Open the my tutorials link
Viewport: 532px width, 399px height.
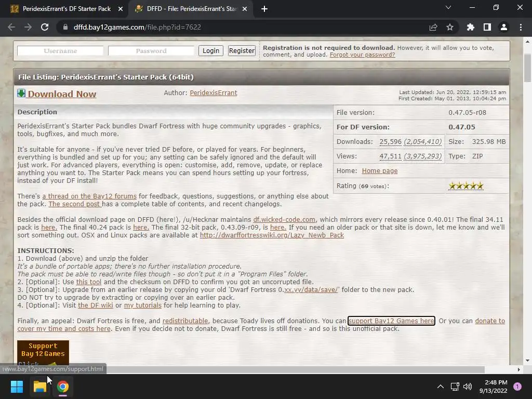pyautogui.click(x=142, y=305)
